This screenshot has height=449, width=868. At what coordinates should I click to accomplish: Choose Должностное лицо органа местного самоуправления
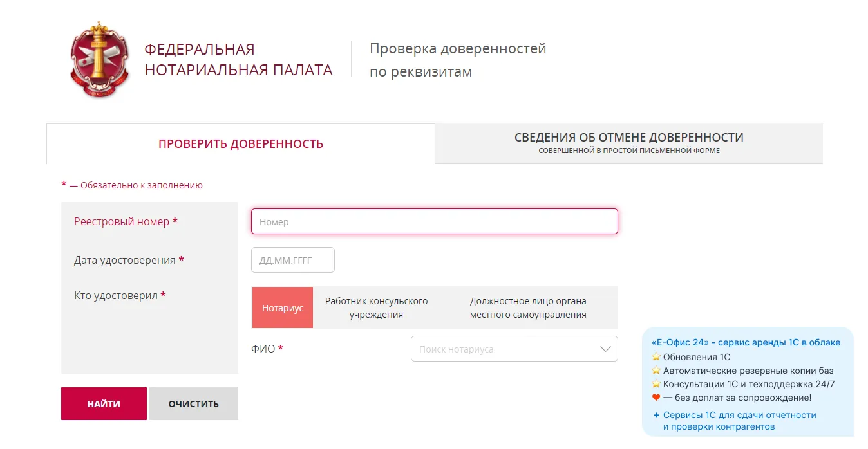(528, 307)
